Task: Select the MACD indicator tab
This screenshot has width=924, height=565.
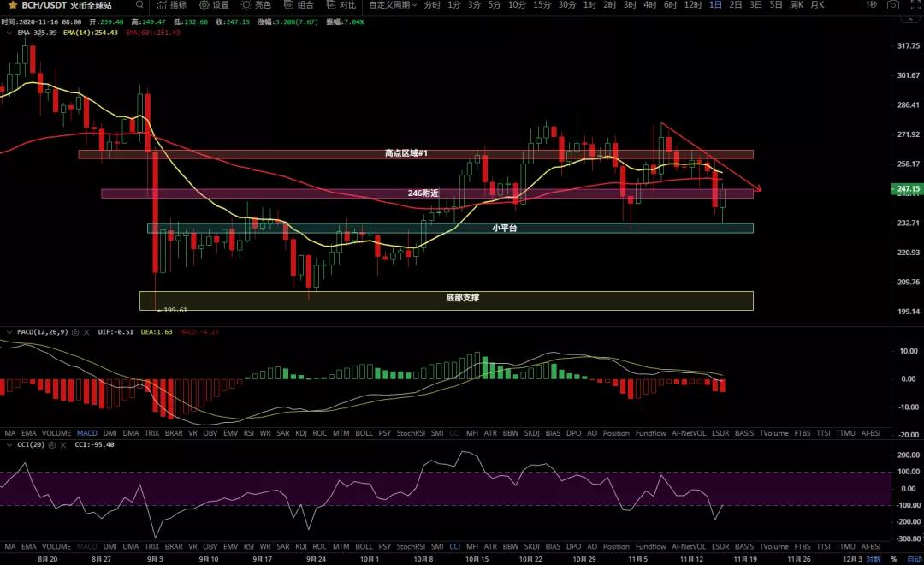Action: [x=88, y=432]
